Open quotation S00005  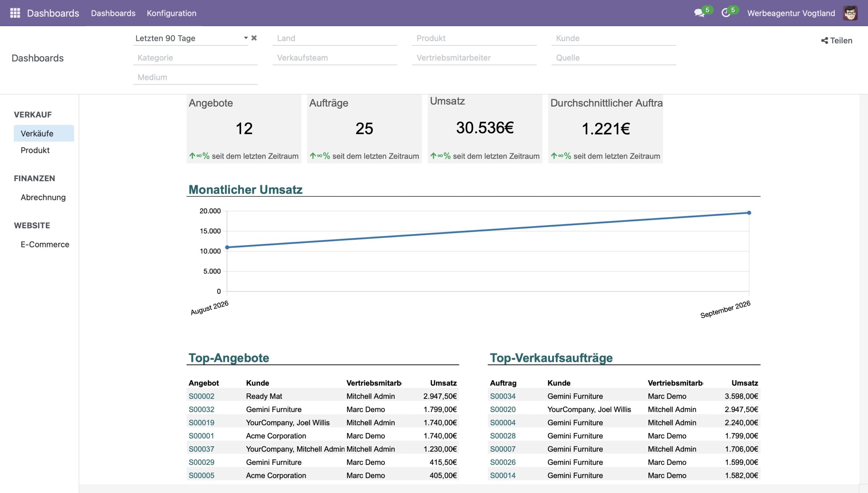(x=201, y=475)
